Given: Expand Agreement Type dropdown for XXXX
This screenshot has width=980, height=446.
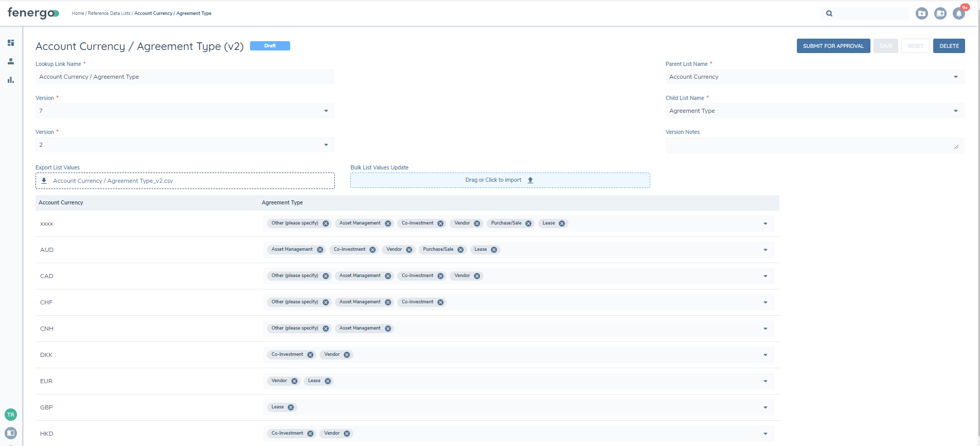Looking at the screenshot, I should (765, 224).
